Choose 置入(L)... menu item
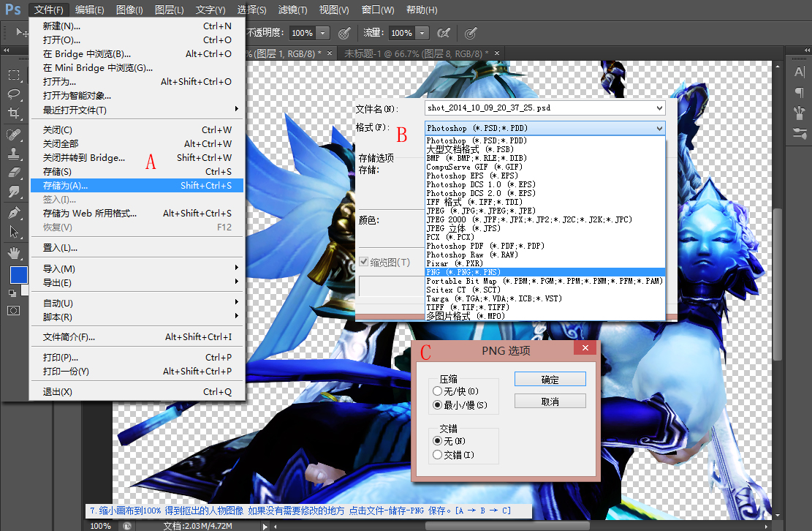Image resolution: width=812 pixels, height=531 pixels. click(x=137, y=248)
